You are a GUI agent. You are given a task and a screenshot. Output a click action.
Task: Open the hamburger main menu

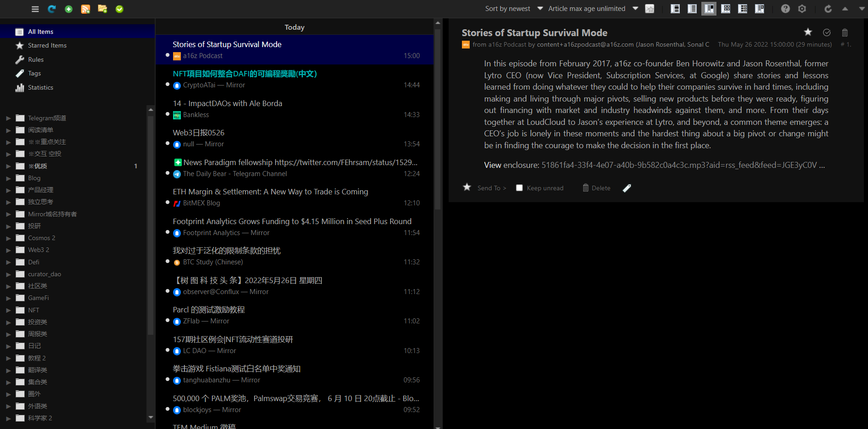[x=35, y=9]
